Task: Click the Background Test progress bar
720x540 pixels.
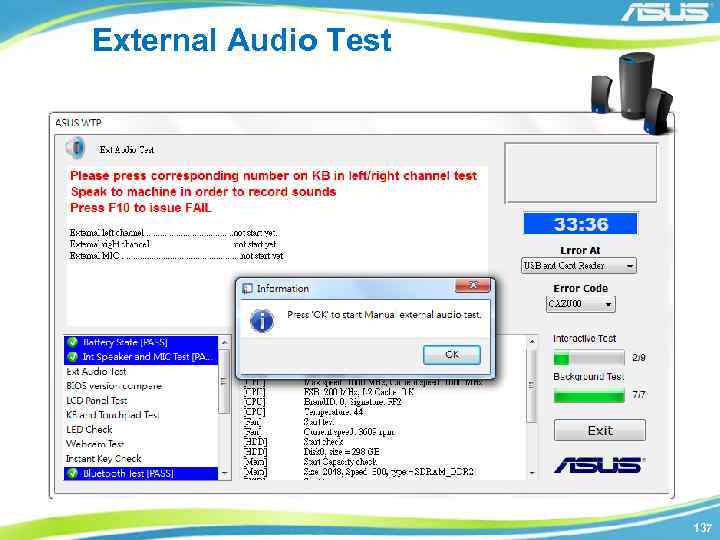Action: coord(589,395)
